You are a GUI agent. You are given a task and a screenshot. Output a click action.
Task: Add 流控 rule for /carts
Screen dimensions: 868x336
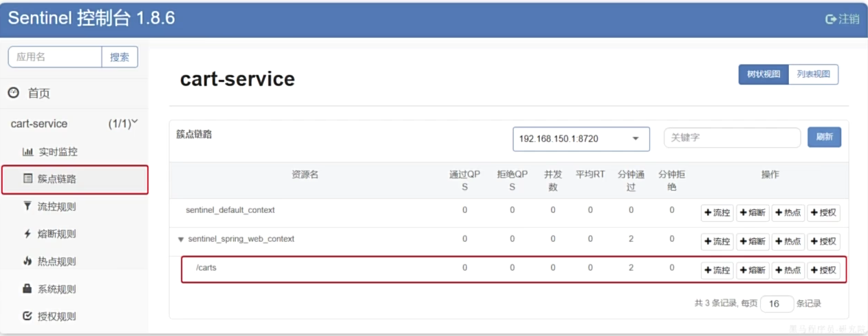pyautogui.click(x=717, y=271)
